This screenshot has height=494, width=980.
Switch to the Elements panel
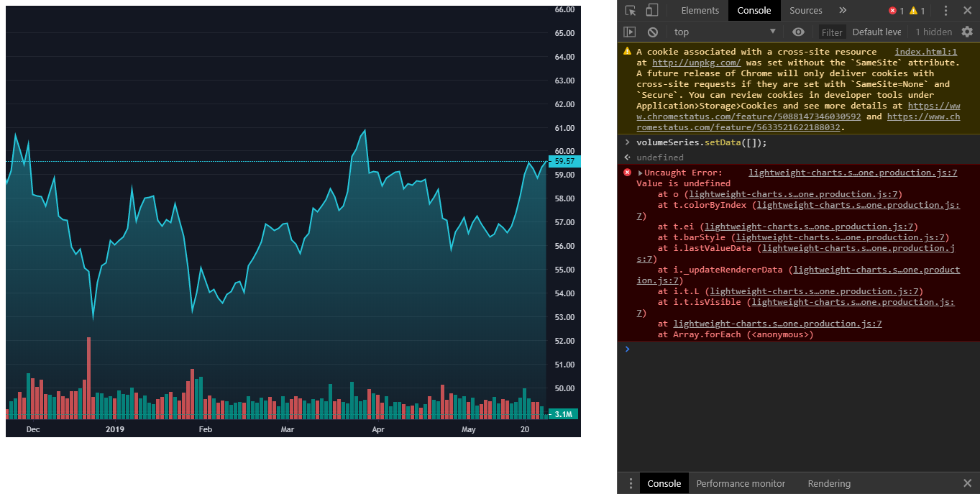tap(700, 10)
